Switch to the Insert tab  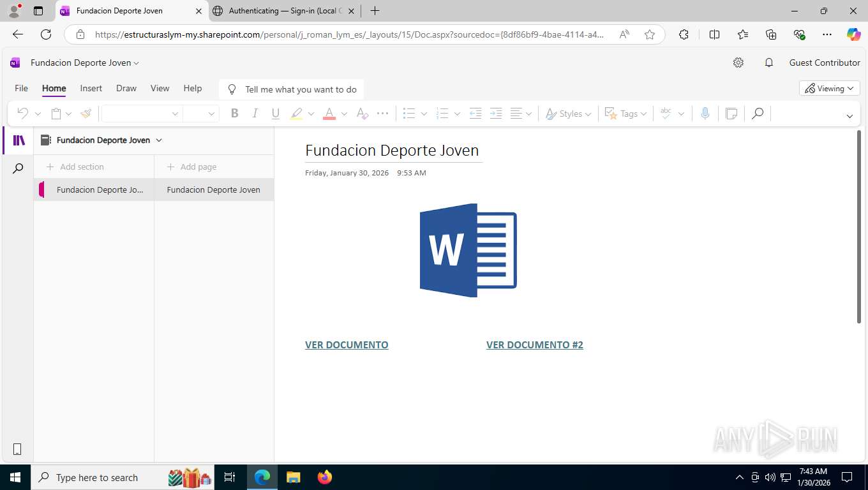pos(91,89)
